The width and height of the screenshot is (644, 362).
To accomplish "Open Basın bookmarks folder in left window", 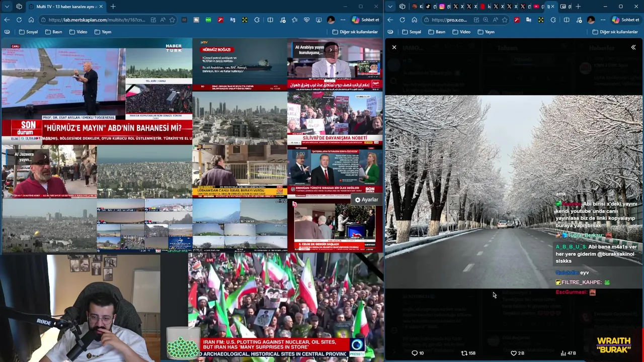I will pyautogui.click(x=54, y=32).
